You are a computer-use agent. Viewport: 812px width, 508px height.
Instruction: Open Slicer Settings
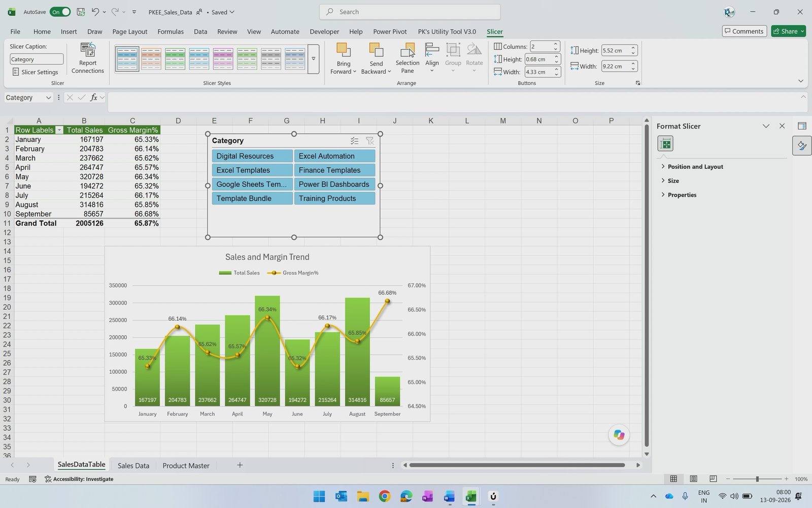(35, 72)
